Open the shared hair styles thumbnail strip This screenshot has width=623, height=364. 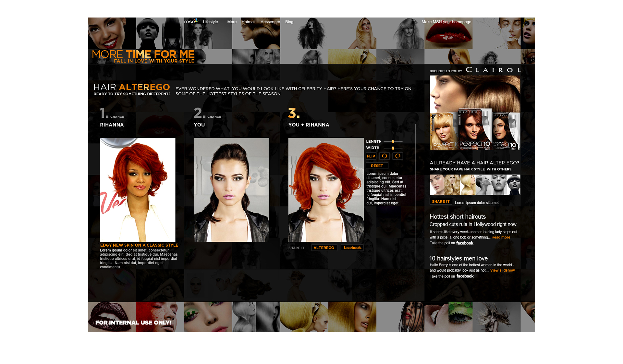(475, 185)
